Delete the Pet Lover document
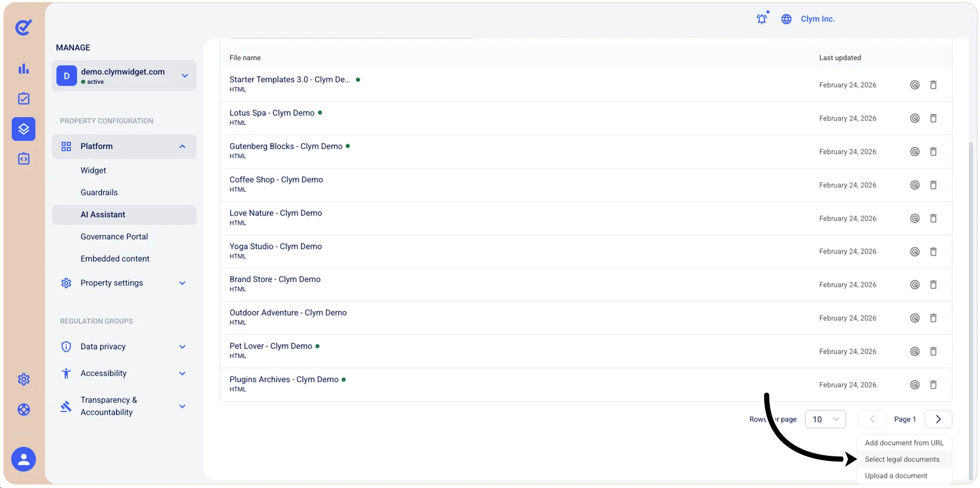 [933, 352]
